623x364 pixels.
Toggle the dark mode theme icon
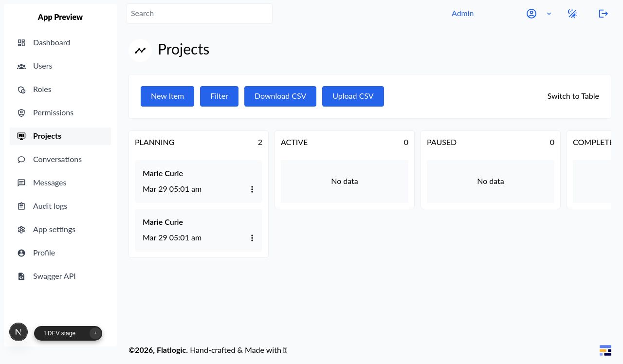(572, 14)
